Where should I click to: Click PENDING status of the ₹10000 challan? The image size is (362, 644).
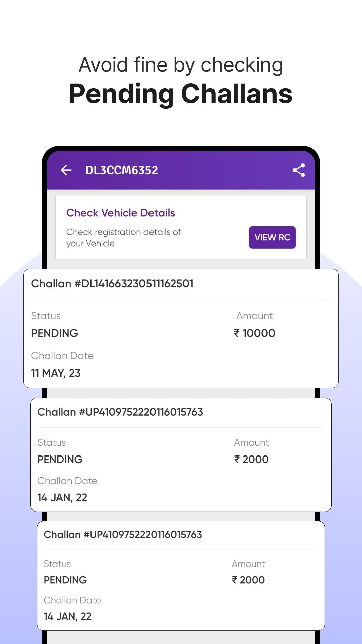pyautogui.click(x=55, y=333)
